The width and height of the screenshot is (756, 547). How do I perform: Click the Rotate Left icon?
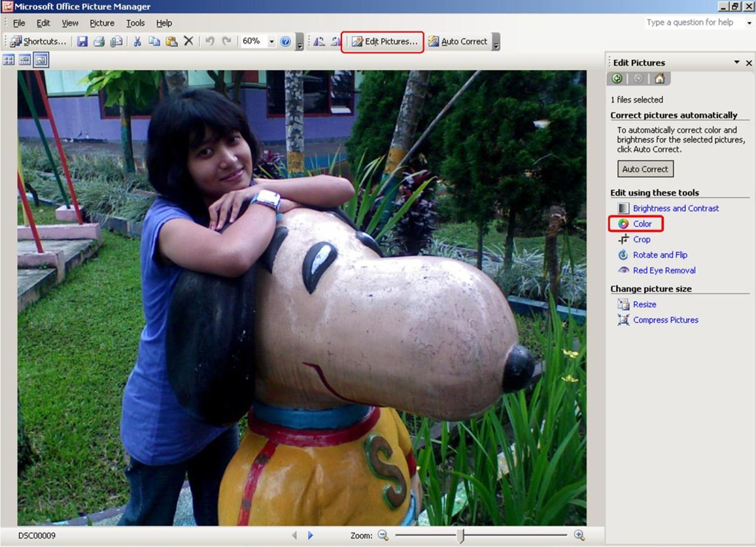coord(319,42)
